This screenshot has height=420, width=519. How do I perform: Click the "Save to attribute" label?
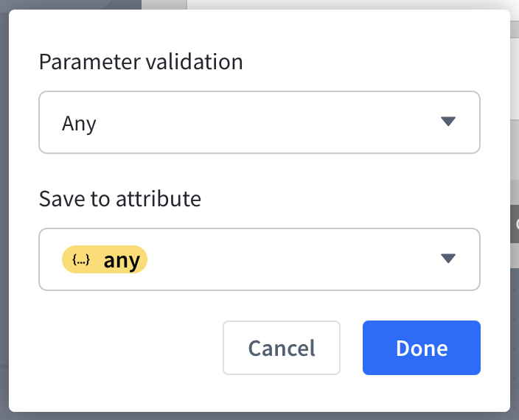(120, 198)
